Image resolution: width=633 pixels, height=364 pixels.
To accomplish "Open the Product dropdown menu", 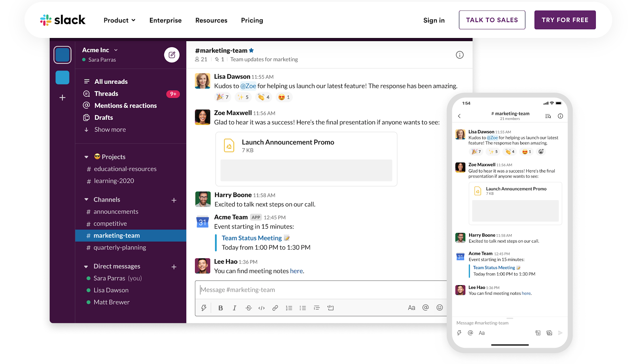I will tap(119, 20).
